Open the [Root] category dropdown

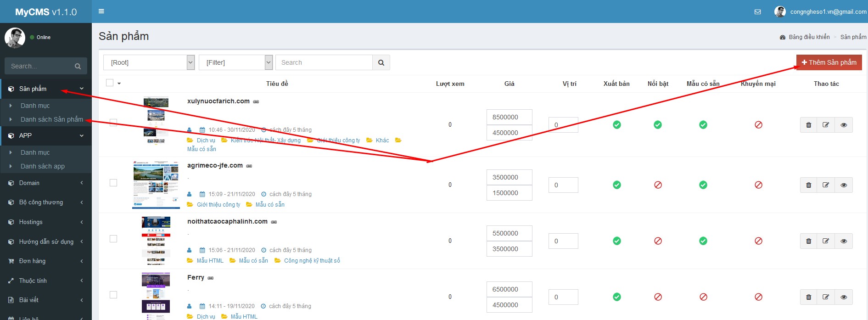tap(149, 63)
